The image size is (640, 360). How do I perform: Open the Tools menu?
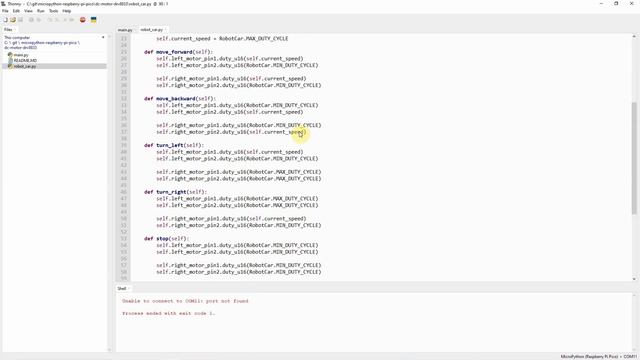coord(53,11)
